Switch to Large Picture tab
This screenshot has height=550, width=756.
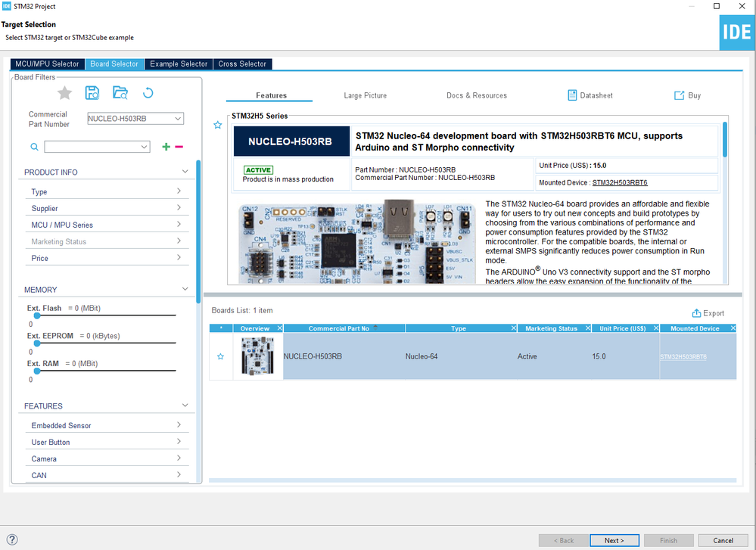[x=366, y=95]
